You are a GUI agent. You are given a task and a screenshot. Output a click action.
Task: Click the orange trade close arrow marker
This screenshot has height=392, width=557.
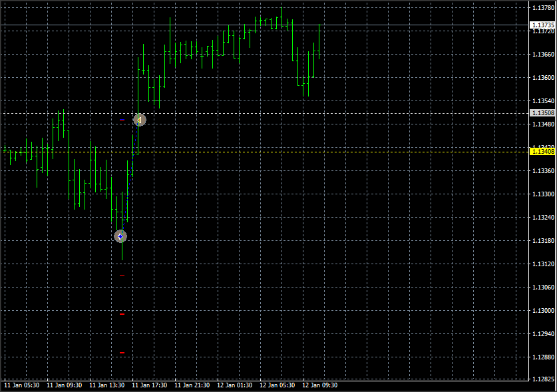click(139, 120)
